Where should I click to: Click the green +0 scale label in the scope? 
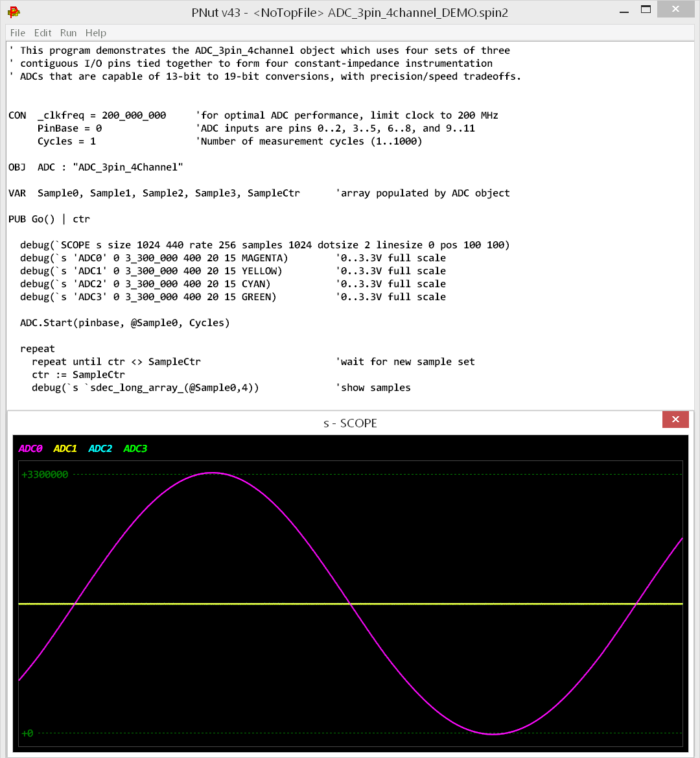[x=27, y=733]
